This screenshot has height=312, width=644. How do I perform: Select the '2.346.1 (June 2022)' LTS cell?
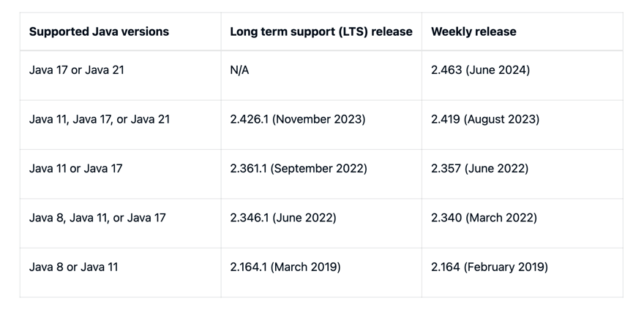[282, 218]
